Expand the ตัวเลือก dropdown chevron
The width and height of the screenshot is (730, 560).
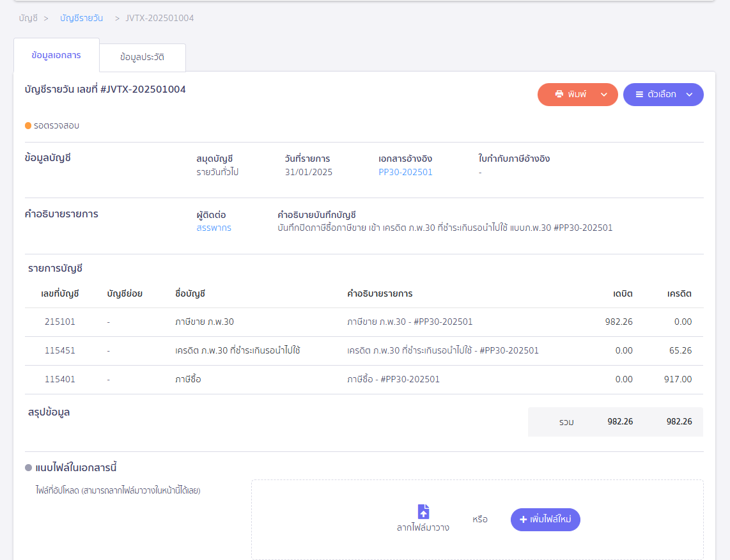(x=689, y=95)
